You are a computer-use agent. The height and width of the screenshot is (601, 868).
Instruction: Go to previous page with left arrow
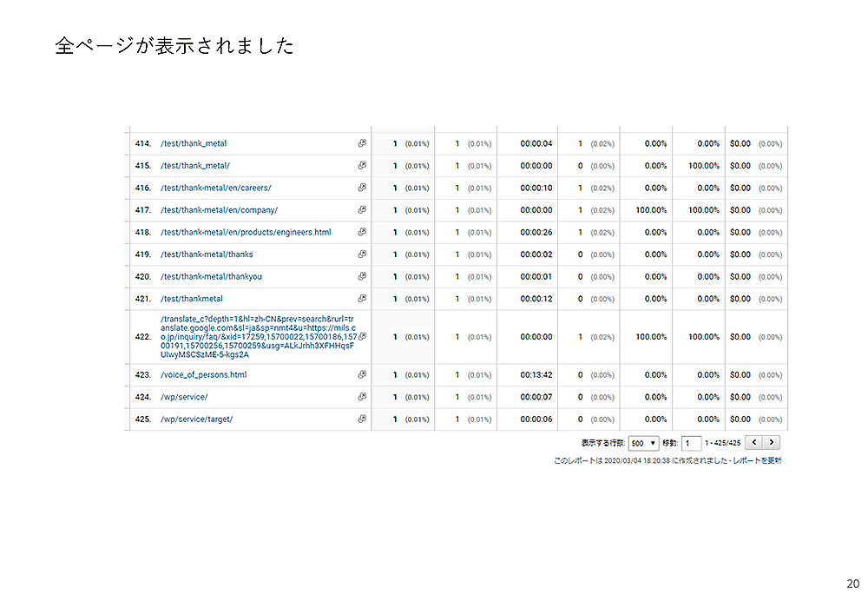753,443
